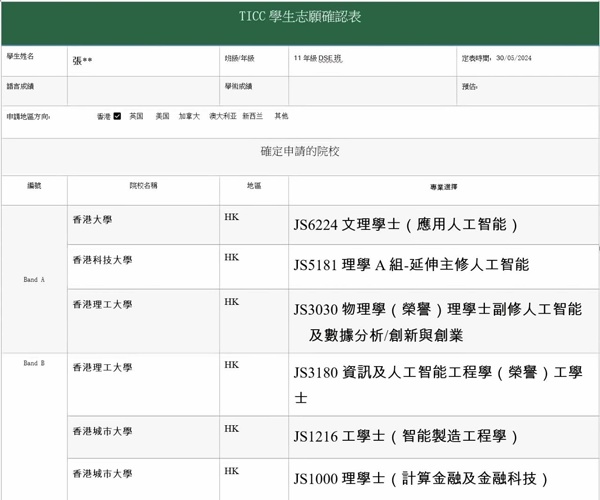The height and width of the screenshot is (500, 600).
Task: Choose the 澳大利亞 region option
Action: 223,116
